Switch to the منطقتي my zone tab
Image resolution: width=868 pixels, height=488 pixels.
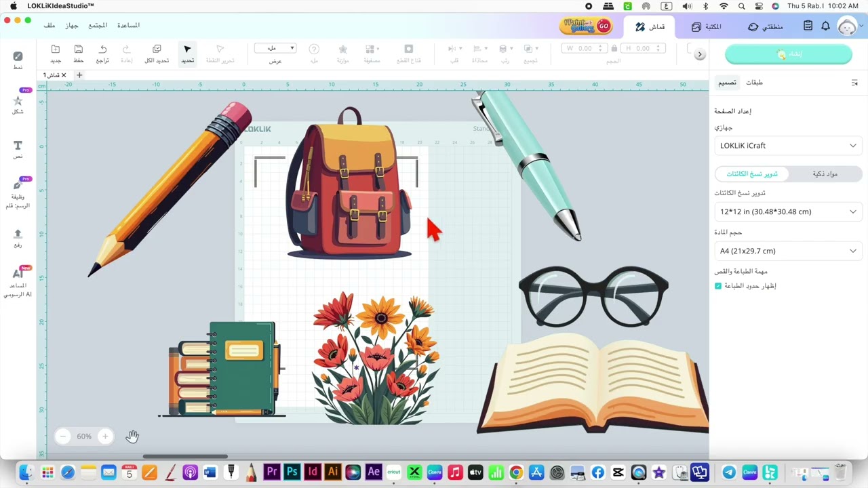[x=766, y=26]
